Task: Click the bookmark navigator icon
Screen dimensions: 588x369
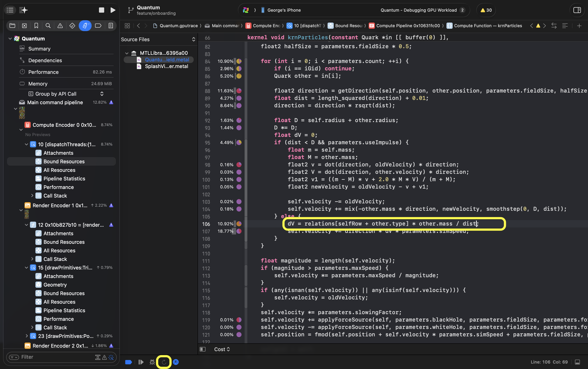Action: [36, 26]
